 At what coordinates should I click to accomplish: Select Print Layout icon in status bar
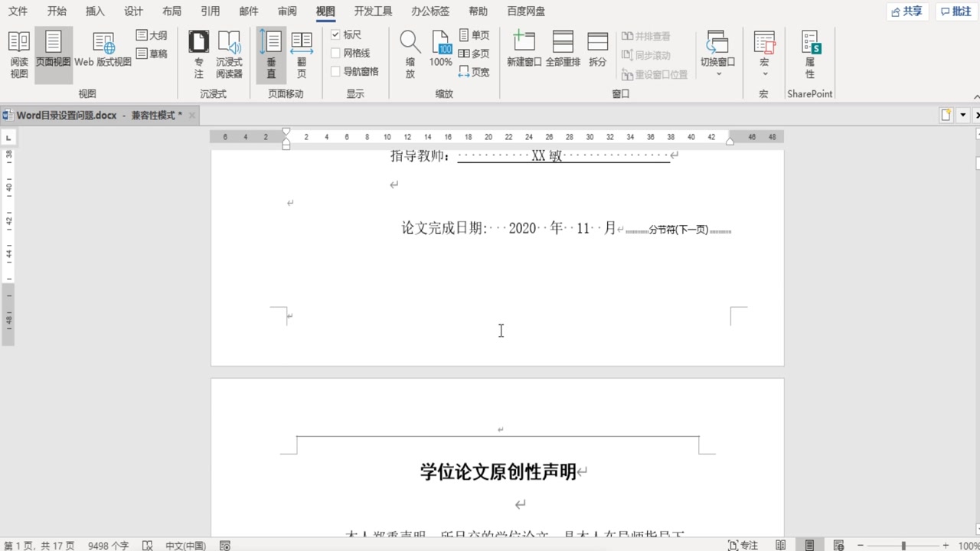(809, 546)
